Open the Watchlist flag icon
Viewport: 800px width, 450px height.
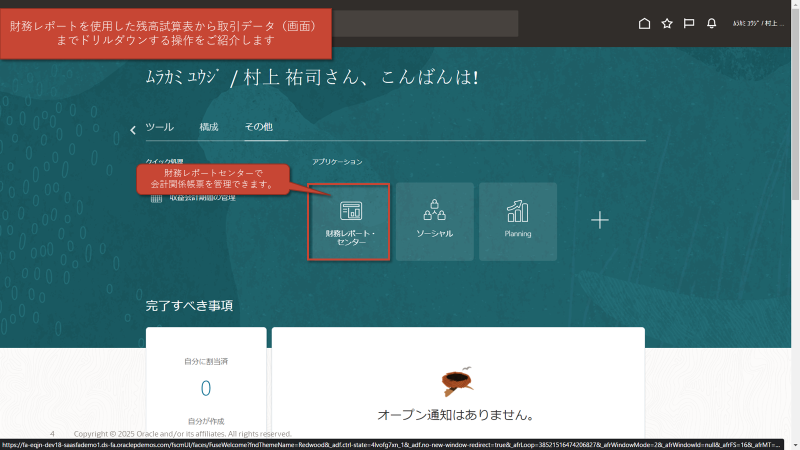[x=689, y=23]
